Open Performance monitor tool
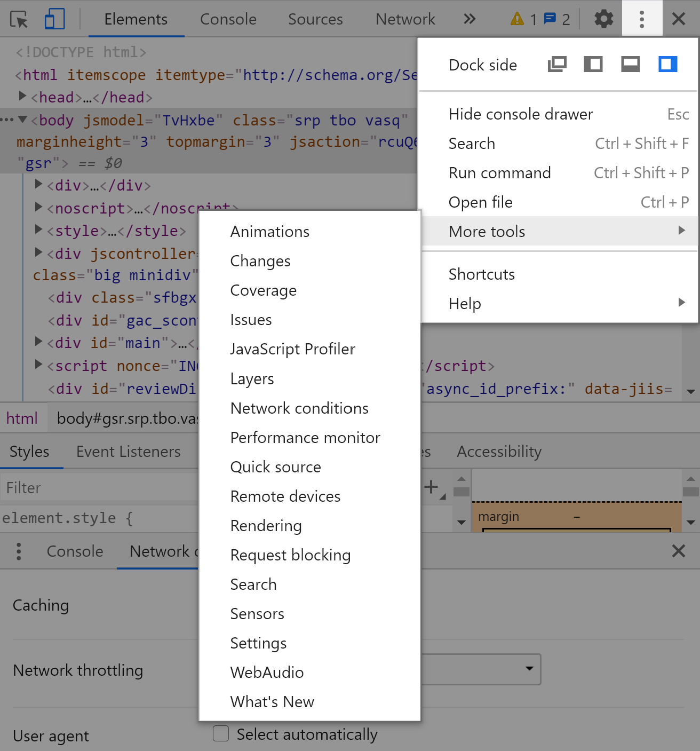This screenshot has width=700, height=751. pos(309,437)
